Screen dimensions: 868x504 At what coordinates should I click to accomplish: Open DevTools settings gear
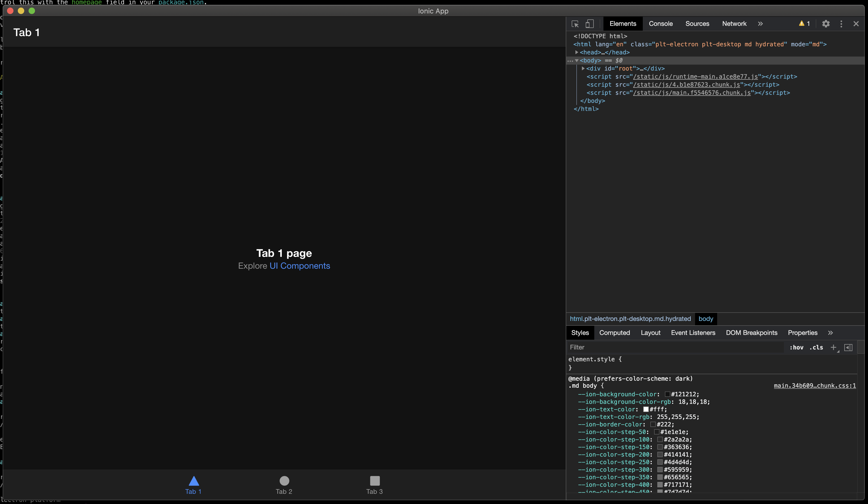tap(826, 24)
